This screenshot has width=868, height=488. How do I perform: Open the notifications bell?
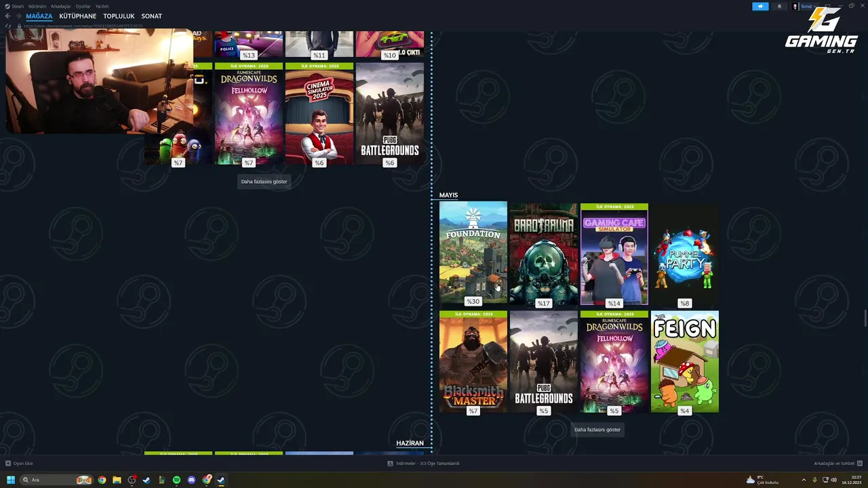point(778,6)
